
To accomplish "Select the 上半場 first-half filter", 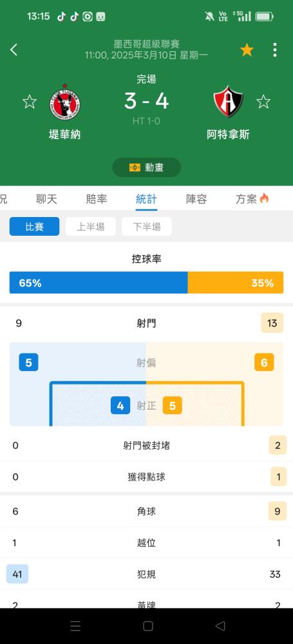I will click(x=90, y=226).
